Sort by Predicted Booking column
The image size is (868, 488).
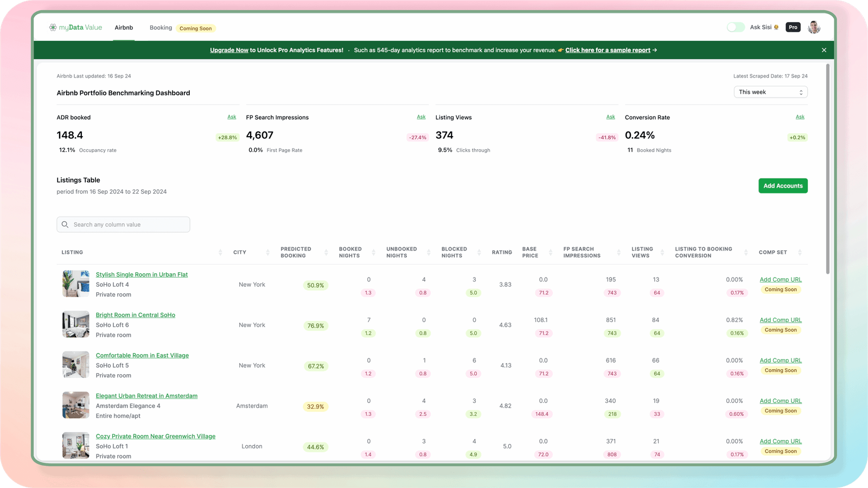(326, 253)
